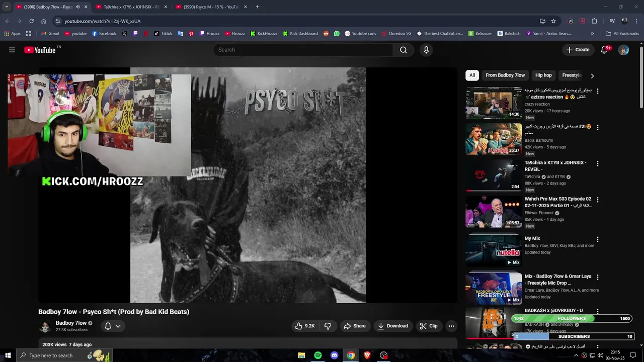Open Discord from the taskbar
Screen dimensions: 644x362
[335, 355]
